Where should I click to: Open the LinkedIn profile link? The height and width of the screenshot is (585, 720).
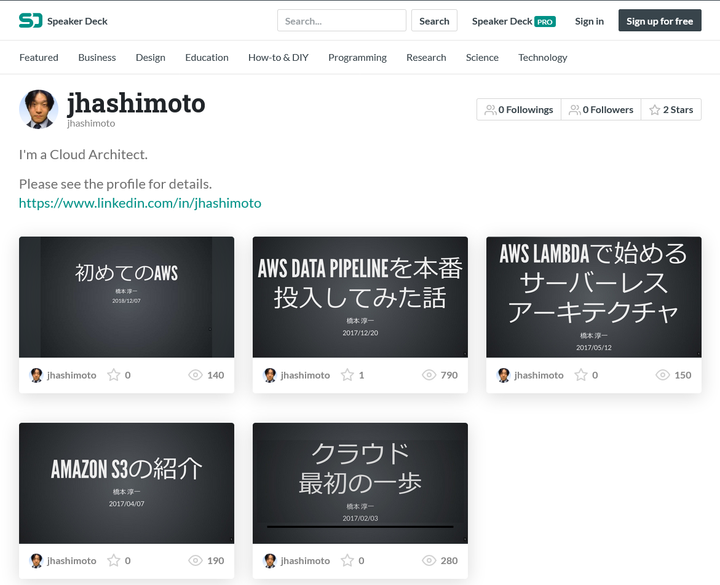pos(140,203)
